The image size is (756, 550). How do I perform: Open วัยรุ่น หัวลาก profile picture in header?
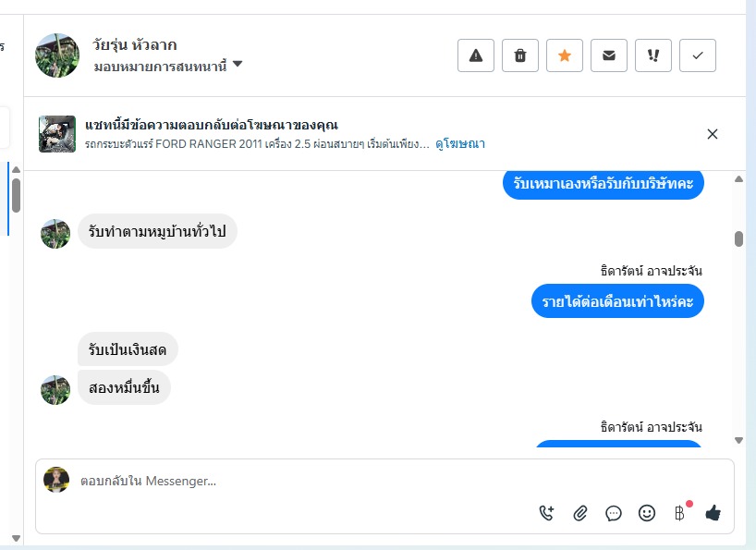(57, 55)
